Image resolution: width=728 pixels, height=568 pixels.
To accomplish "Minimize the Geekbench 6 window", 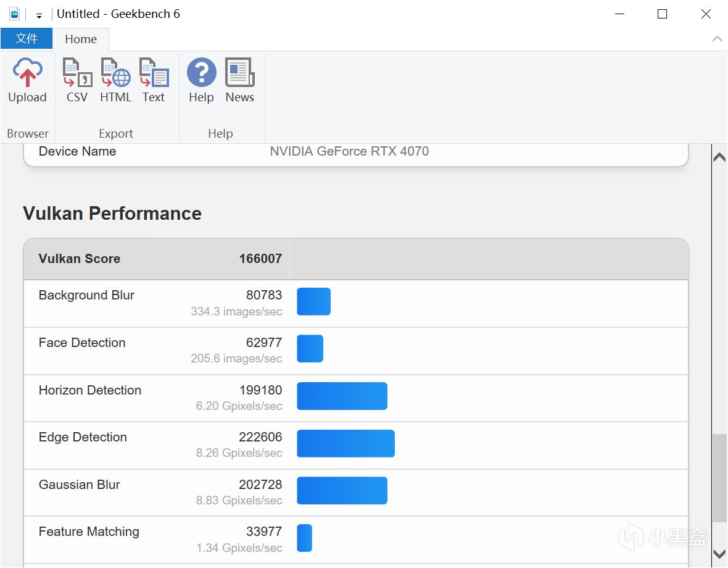I will point(619,14).
